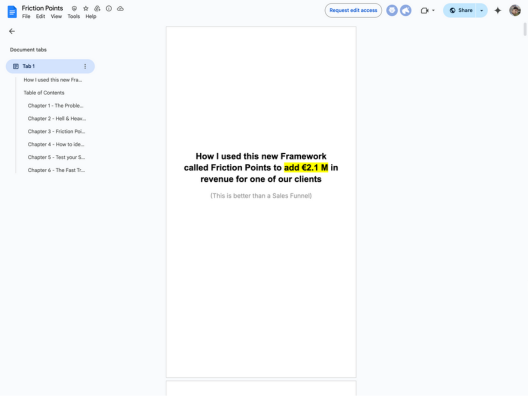Open the Tools menu

click(x=73, y=16)
